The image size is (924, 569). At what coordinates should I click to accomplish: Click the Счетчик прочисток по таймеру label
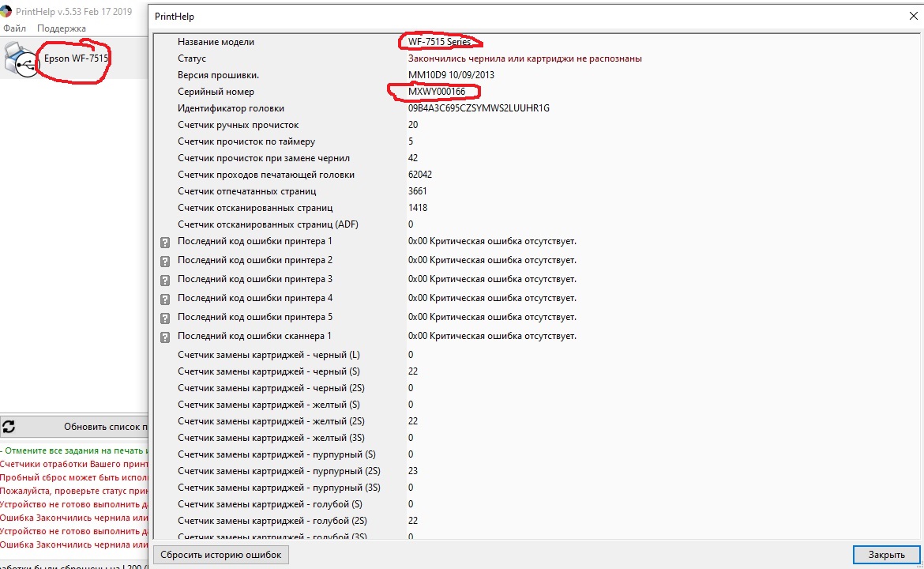tap(246, 141)
